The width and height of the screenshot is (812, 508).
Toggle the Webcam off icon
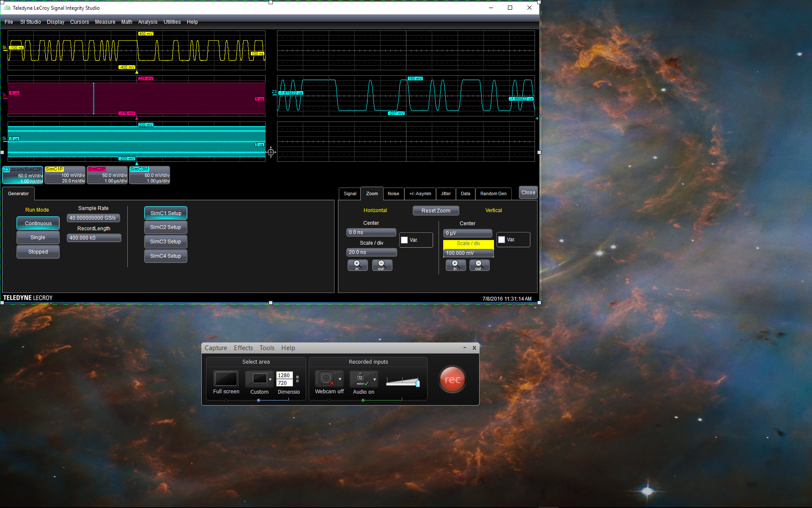click(326, 379)
